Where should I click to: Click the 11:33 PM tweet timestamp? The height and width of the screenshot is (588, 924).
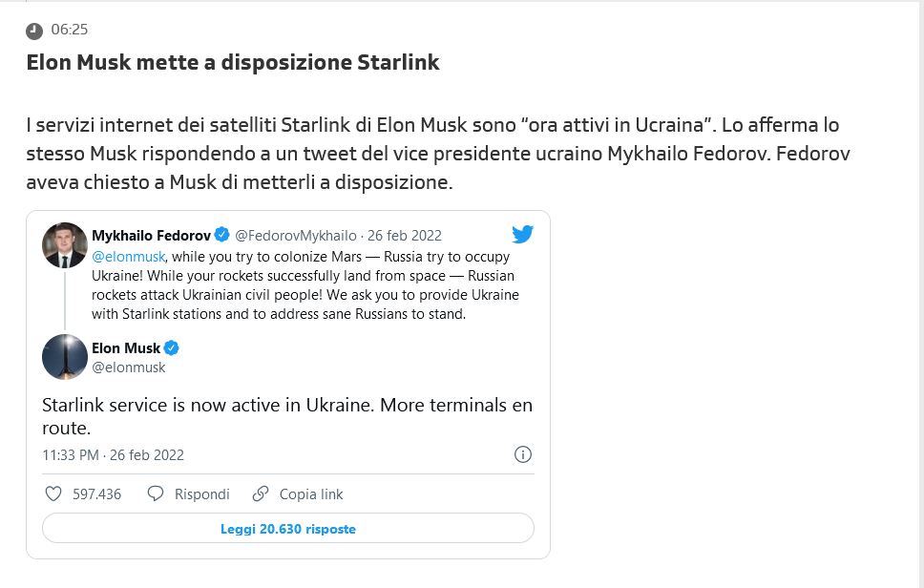(x=113, y=455)
